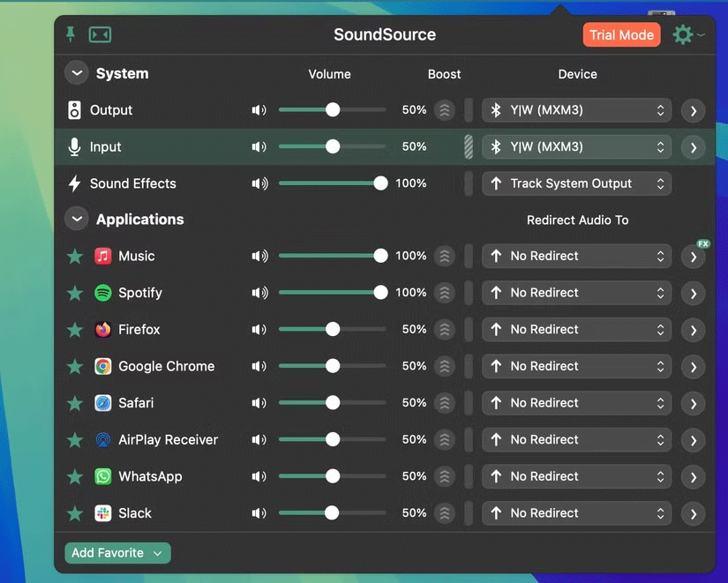The width and height of the screenshot is (728, 583).
Task: Activate the mini-window mode icon
Action: [100, 34]
